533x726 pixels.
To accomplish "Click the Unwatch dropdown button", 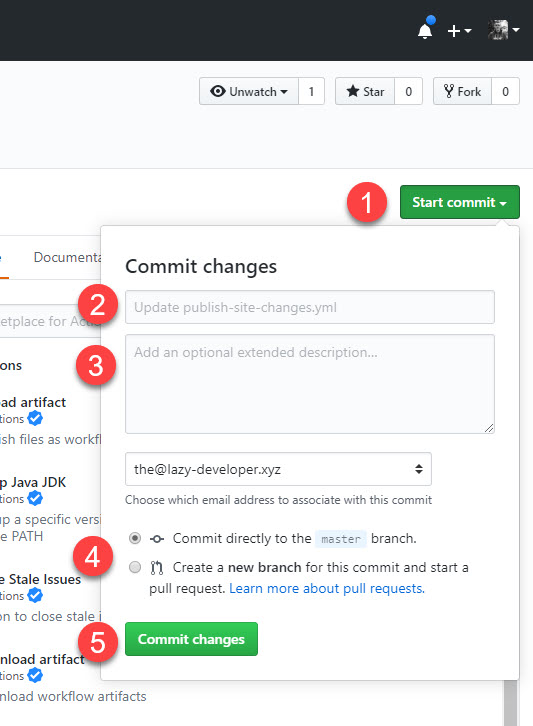I will click(249, 92).
